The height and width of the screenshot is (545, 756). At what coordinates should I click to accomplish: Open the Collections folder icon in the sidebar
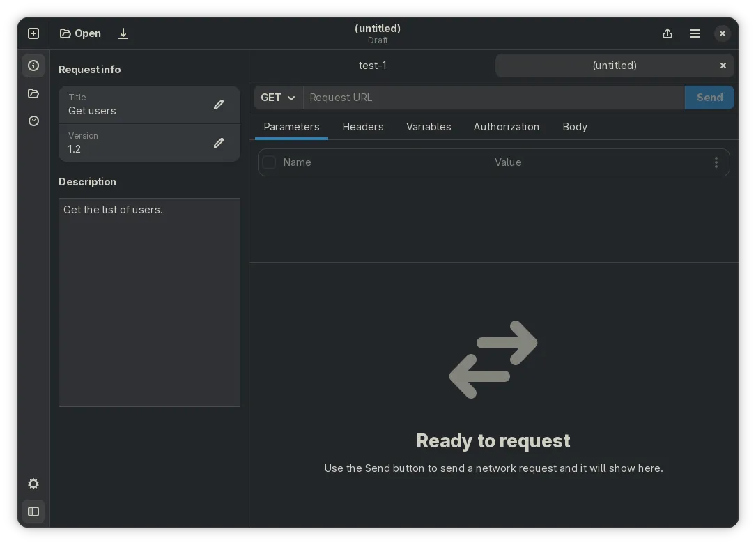pos(33,93)
